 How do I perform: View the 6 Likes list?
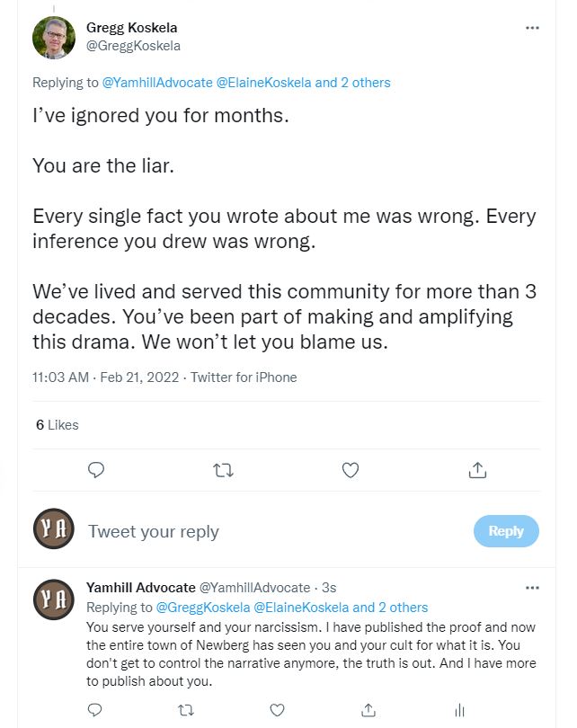[58, 425]
